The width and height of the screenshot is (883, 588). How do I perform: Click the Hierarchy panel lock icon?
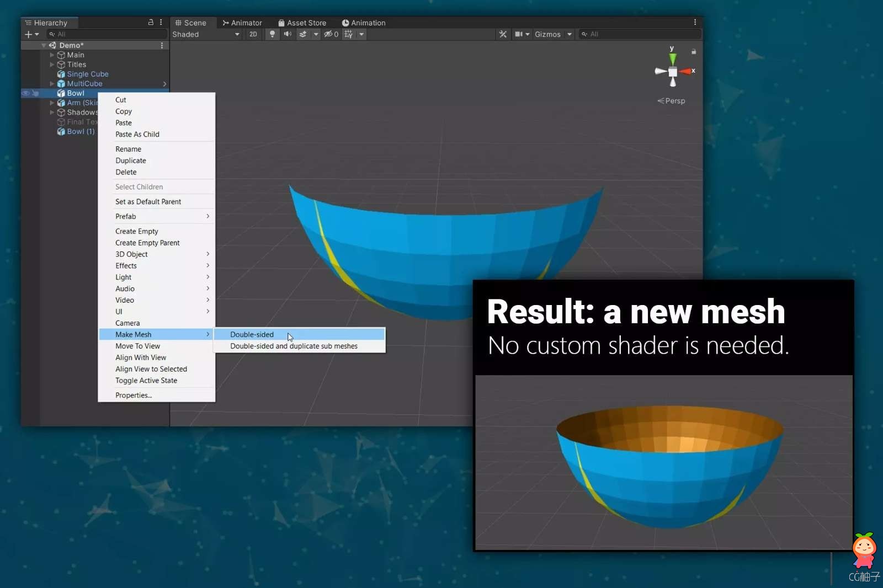(x=151, y=23)
